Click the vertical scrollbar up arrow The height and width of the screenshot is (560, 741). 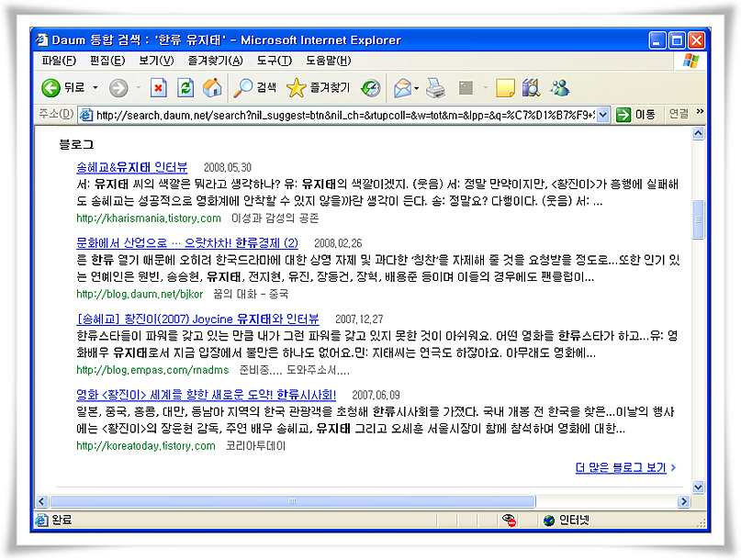[698, 133]
